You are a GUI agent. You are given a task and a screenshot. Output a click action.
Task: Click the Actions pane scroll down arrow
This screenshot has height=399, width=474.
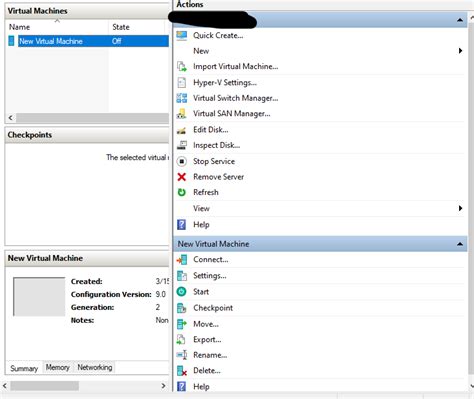[x=471, y=387]
